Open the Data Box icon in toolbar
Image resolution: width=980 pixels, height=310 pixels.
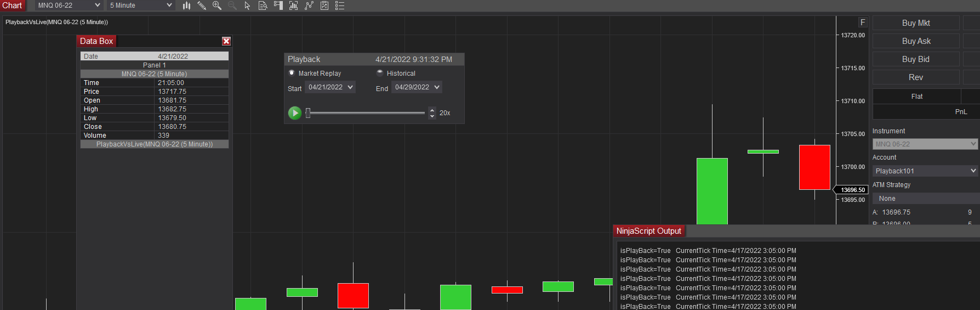263,5
